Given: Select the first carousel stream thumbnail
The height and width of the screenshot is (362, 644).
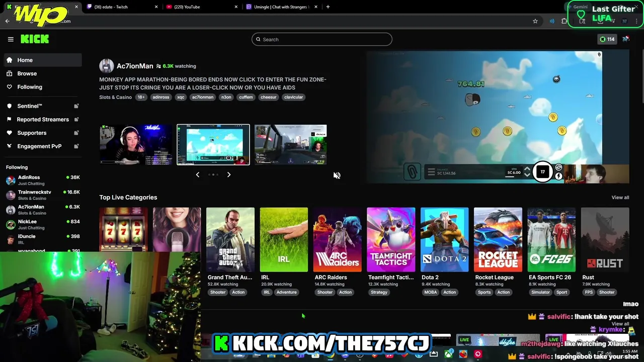Looking at the screenshot, I should pyautogui.click(x=136, y=145).
